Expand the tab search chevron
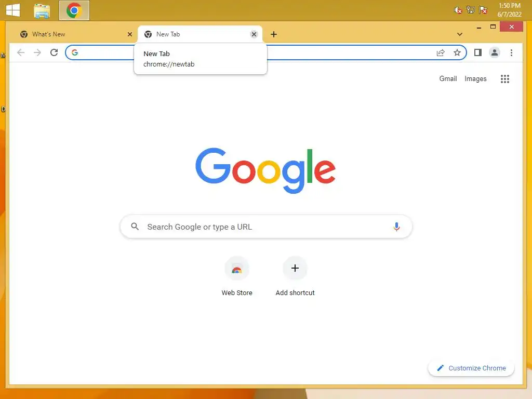Viewport: 532px width, 399px height. 459,34
